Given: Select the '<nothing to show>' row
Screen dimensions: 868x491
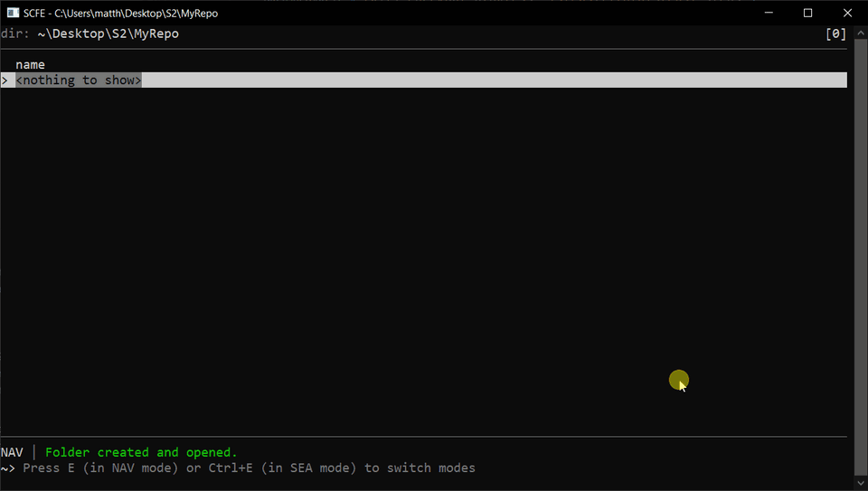Looking at the screenshot, I should [x=424, y=80].
